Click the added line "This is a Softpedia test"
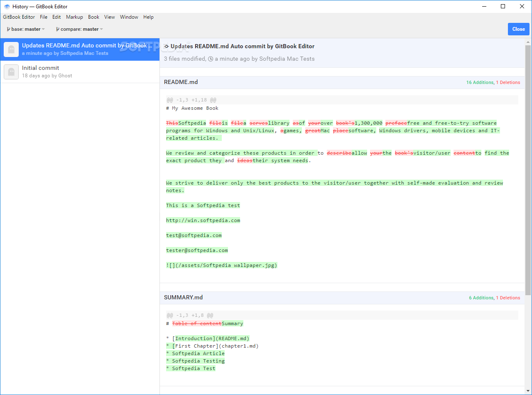This screenshot has height=395, width=532. coord(203,205)
